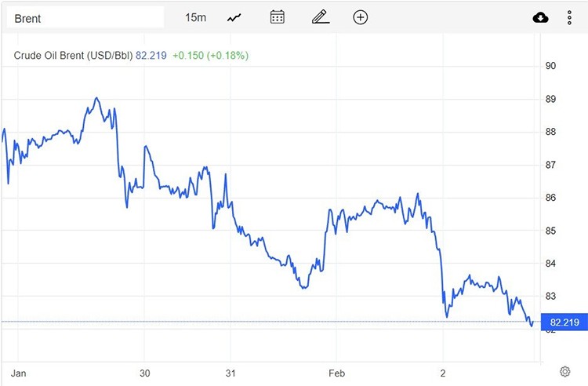Click the 82.219 current price tag
The image size is (588, 386).
[564, 322]
